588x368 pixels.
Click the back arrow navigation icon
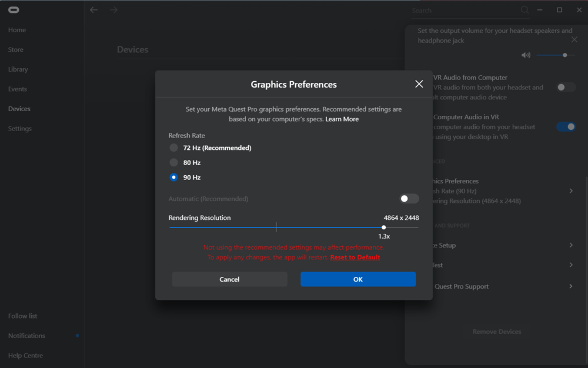[x=93, y=10]
